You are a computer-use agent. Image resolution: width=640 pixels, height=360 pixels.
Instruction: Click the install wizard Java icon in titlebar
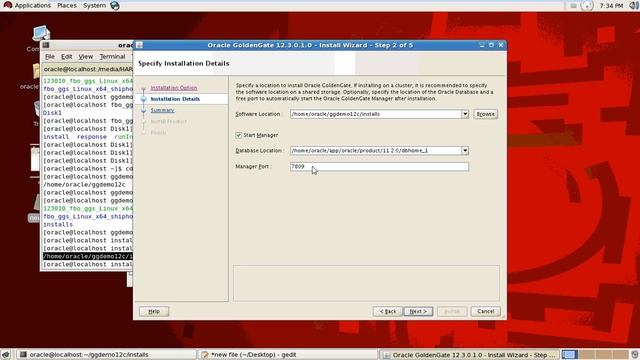pos(139,45)
